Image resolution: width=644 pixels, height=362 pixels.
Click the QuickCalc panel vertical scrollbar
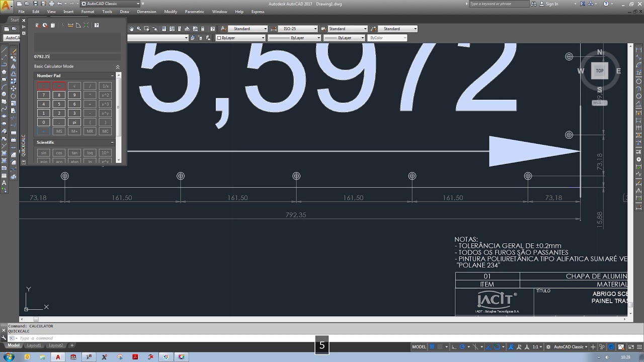pos(119,117)
